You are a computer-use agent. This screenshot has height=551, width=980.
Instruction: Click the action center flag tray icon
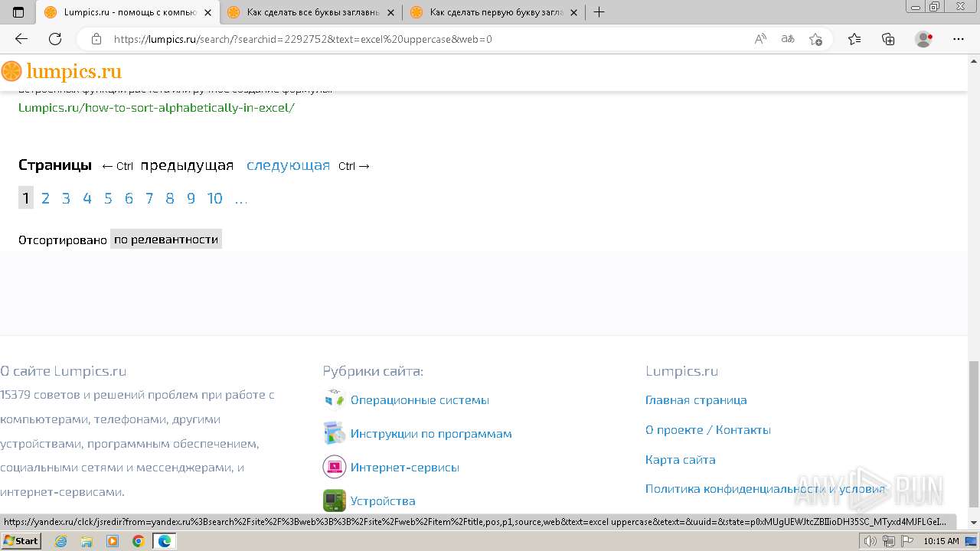point(907,541)
